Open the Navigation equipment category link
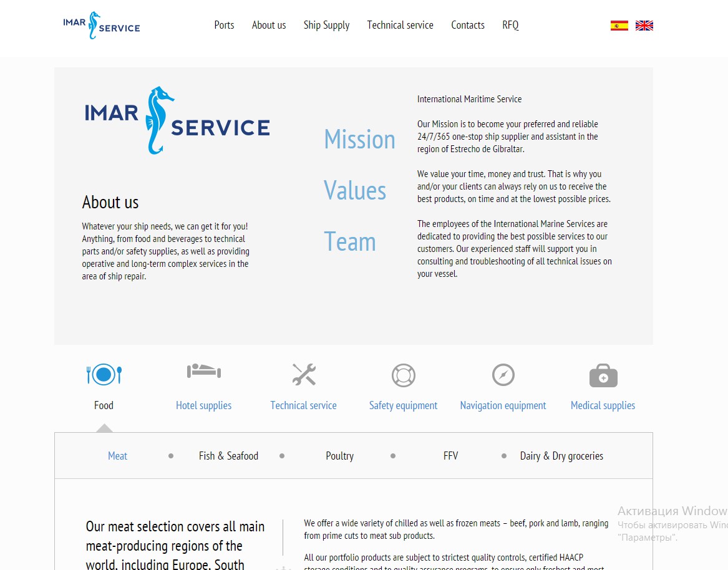Screen dimensions: 728x570 click(503, 405)
